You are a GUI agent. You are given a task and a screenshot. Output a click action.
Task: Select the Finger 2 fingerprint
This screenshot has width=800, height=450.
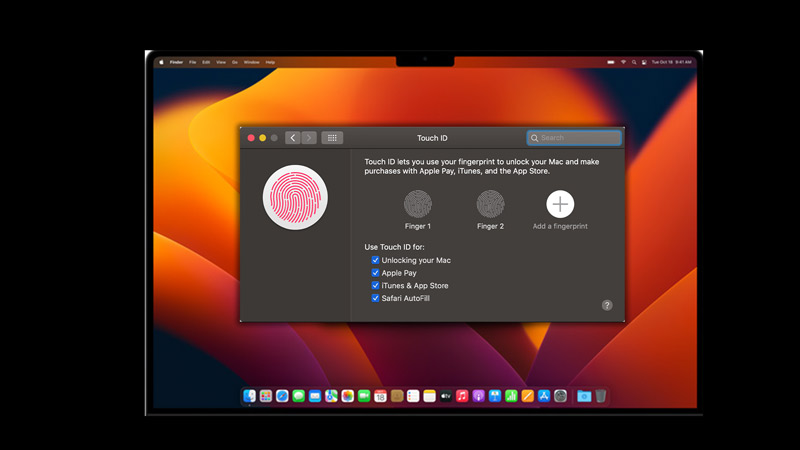(x=490, y=204)
